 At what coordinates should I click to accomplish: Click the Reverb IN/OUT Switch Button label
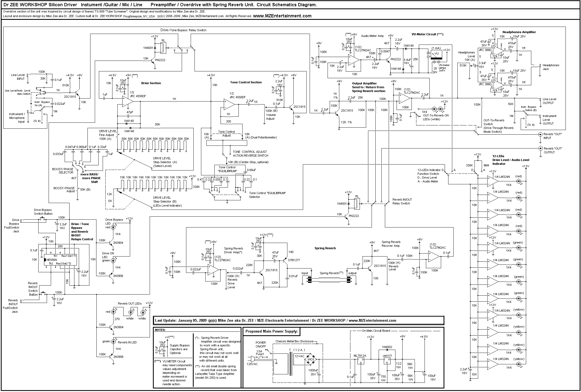tap(33, 289)
